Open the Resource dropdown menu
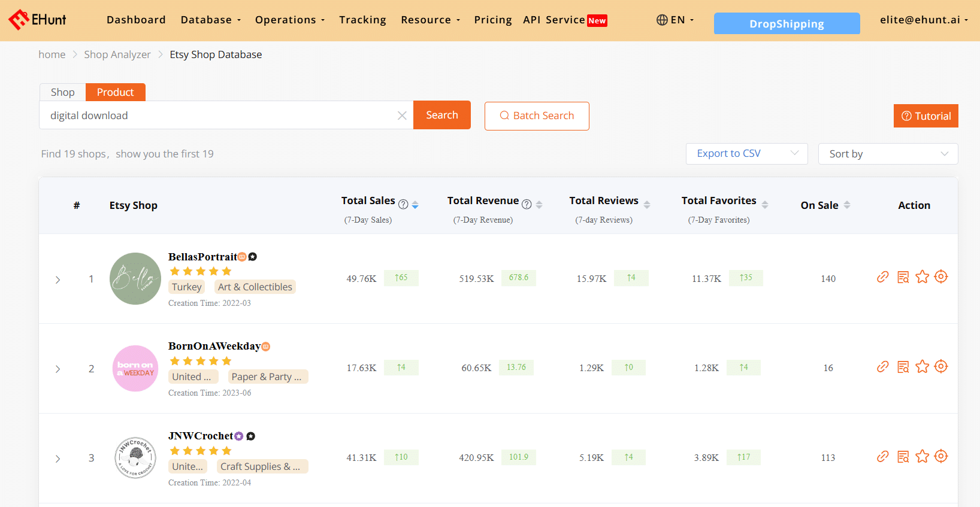Viewport: 980px width, 507px height. (431, 20)
